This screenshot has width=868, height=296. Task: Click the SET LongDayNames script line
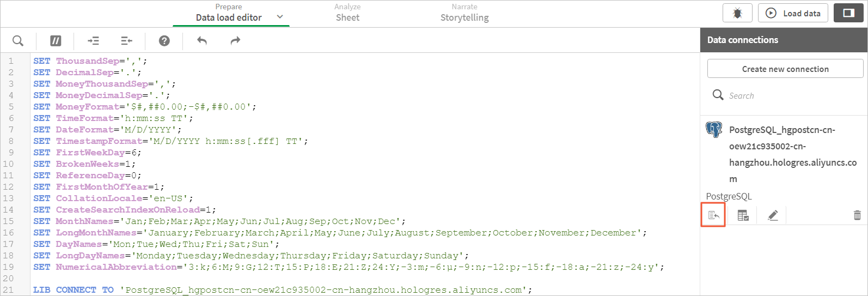point(250,256)
